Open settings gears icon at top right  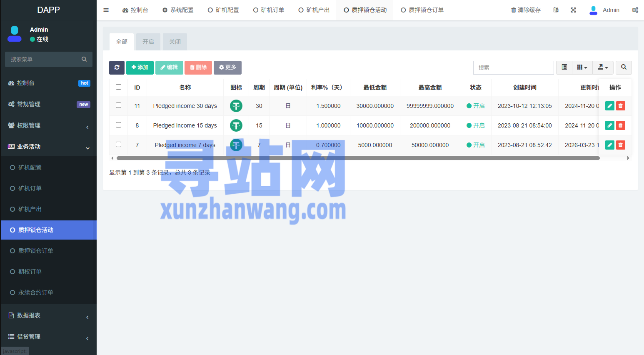click(635, 10)
